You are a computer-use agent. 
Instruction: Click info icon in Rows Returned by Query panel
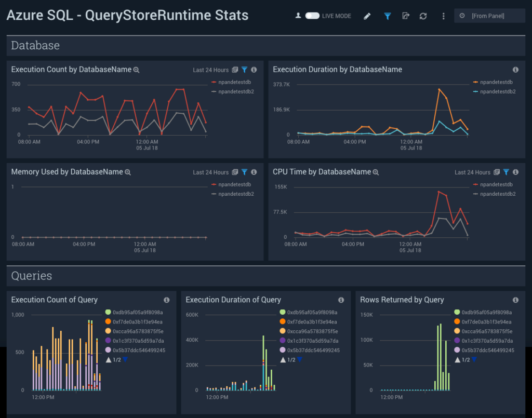click(x=515, y=300)
